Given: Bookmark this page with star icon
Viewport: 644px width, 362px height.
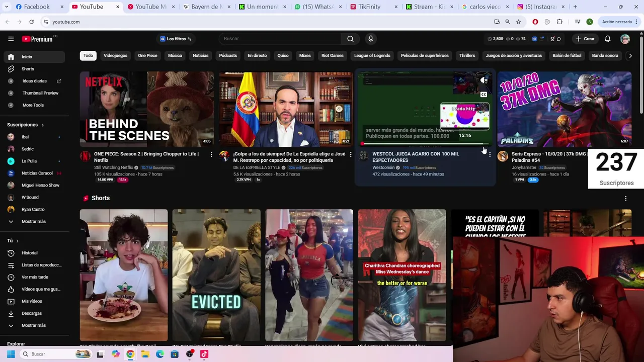Looking at the screenshot, I should [518, 22].
